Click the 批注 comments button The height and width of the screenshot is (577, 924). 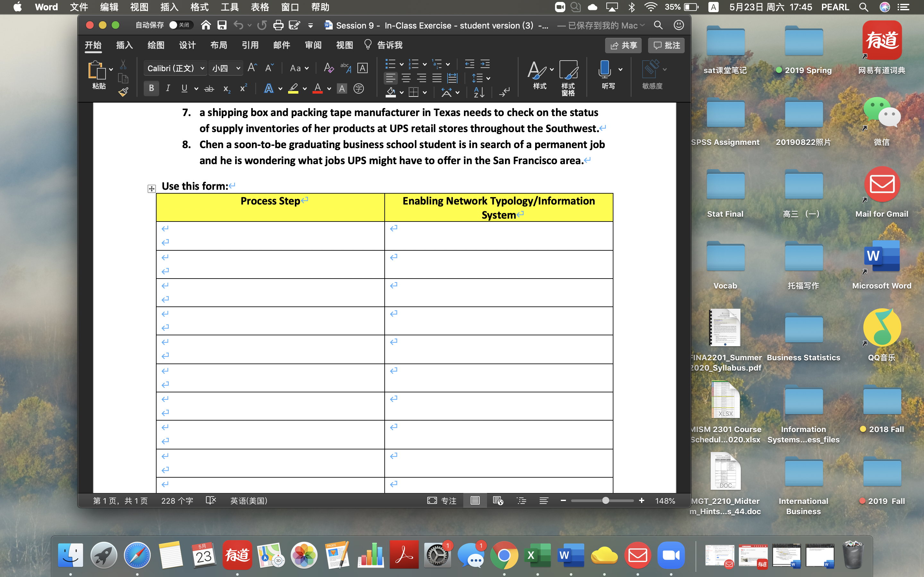(x=666, y=46)
